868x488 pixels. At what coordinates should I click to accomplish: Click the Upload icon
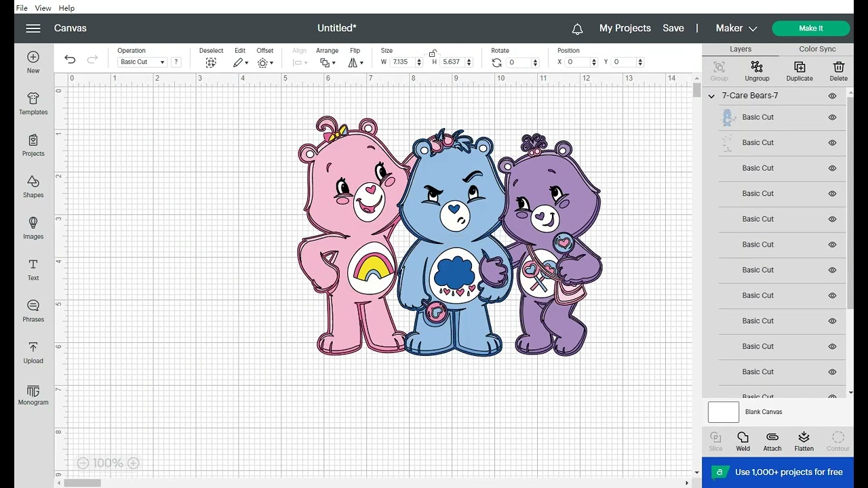click(x=33, y=352)
